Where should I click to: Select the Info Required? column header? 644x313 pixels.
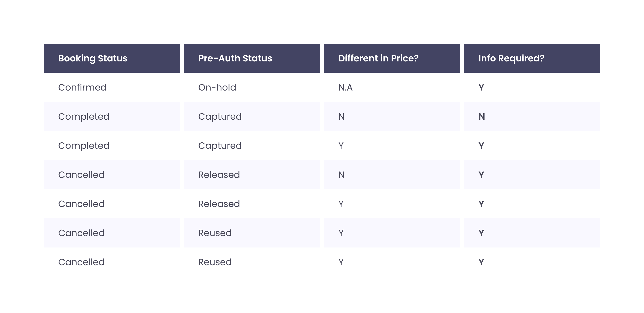(511, 58)
